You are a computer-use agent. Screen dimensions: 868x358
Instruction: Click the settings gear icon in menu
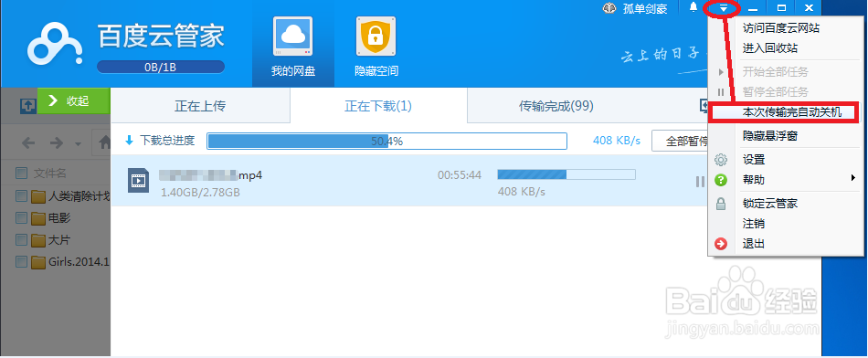(721, 160)
